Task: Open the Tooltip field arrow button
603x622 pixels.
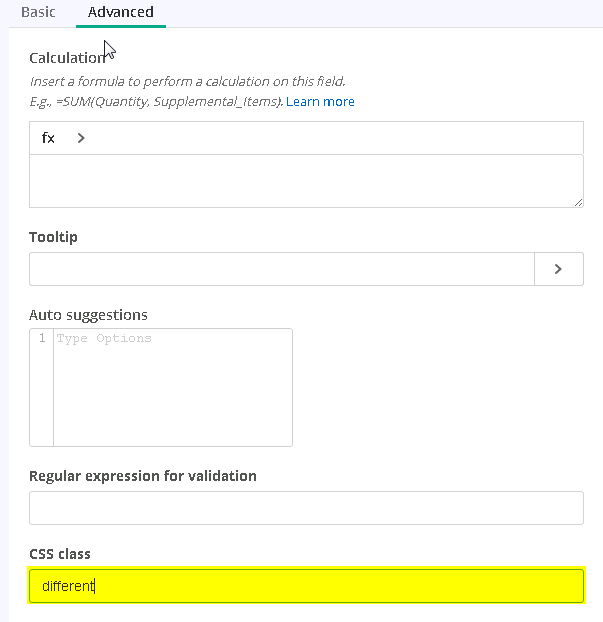Action: (559, 269)
